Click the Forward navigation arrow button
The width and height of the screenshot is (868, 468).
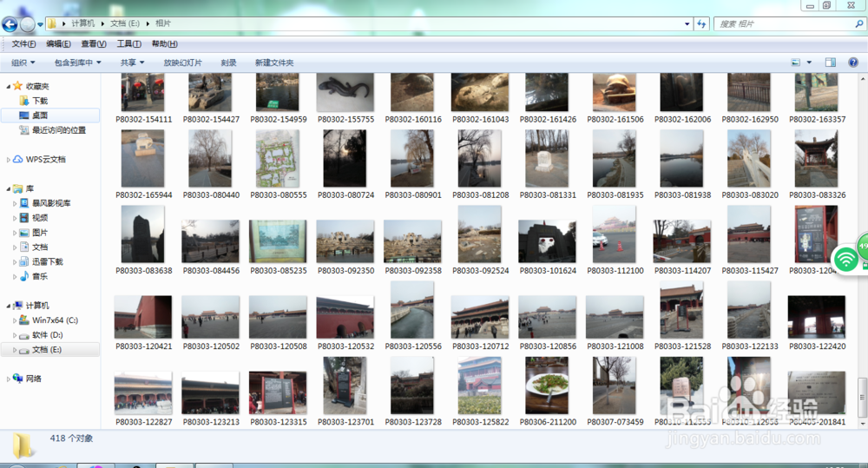[27, 23]
